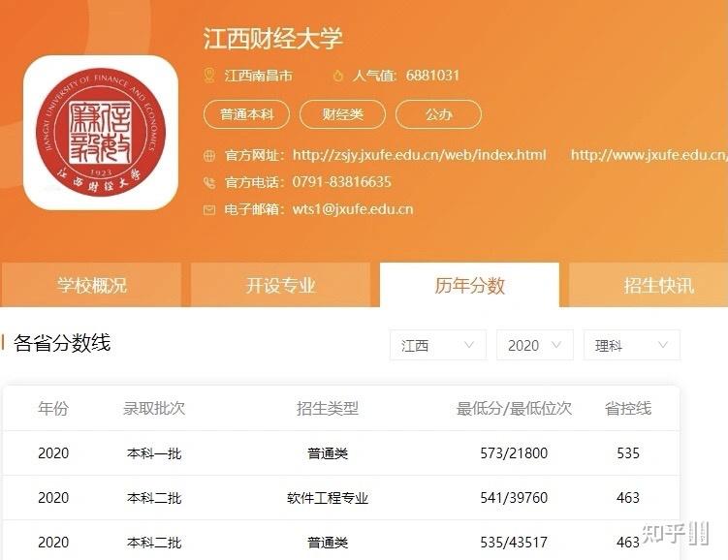Click the Jiangxi University seal logo
The image size is (728, 560).
pyautogui.click(x=101, y=132)
